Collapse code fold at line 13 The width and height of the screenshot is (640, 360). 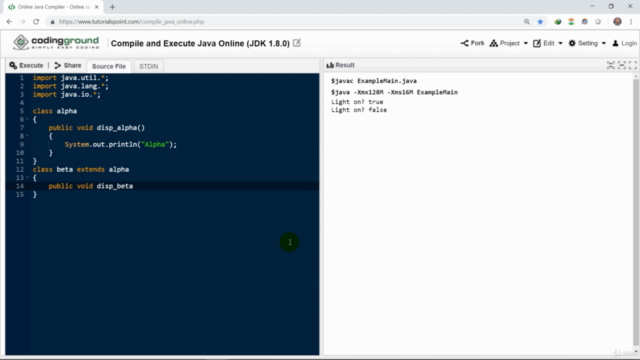(x=27, y=178)
